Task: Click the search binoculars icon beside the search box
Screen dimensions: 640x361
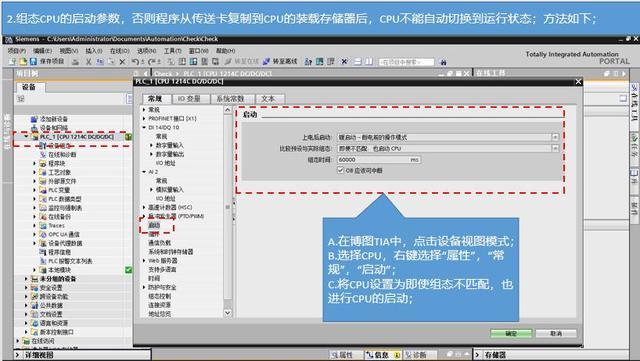Action: (x=443, y=62)
